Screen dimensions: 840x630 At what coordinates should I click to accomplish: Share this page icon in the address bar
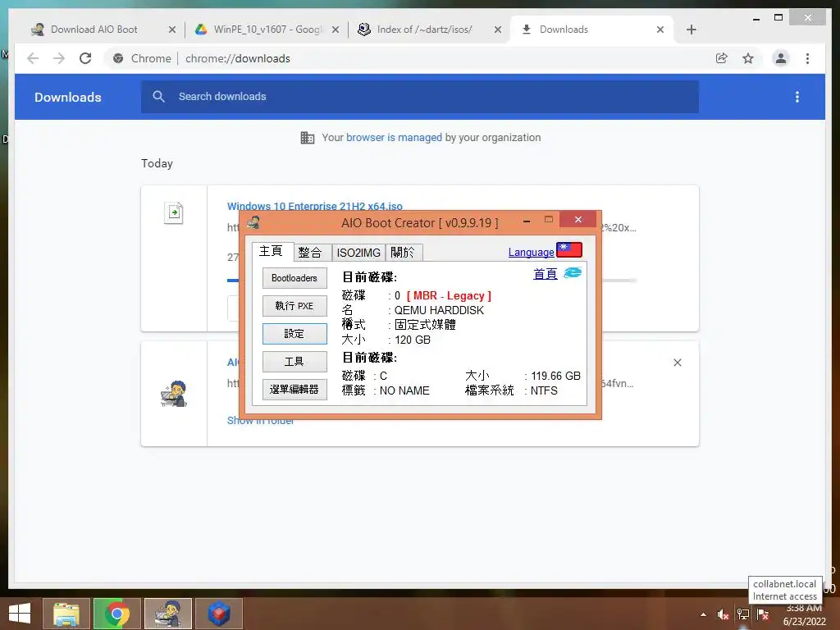tap(722, 58)
